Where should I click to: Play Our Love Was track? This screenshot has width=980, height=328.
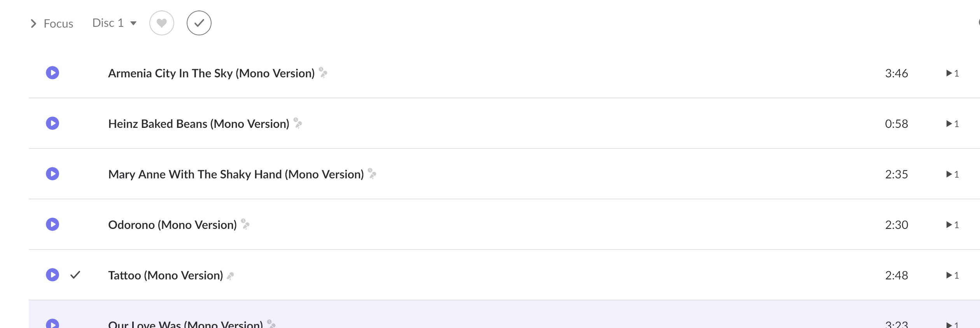[x=52, y=324]
